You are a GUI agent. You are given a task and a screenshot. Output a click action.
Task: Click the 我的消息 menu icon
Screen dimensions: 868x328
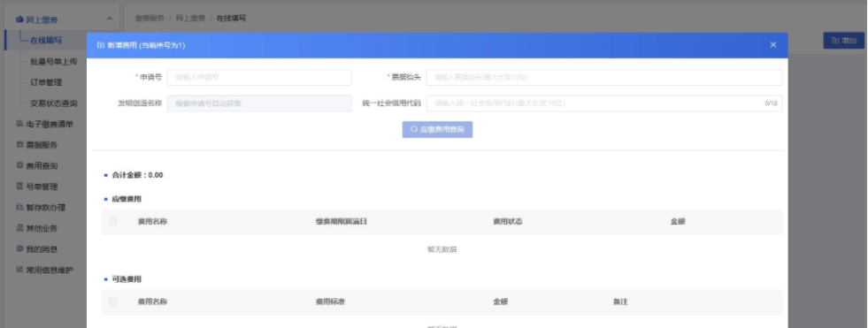tap(19, 249)
